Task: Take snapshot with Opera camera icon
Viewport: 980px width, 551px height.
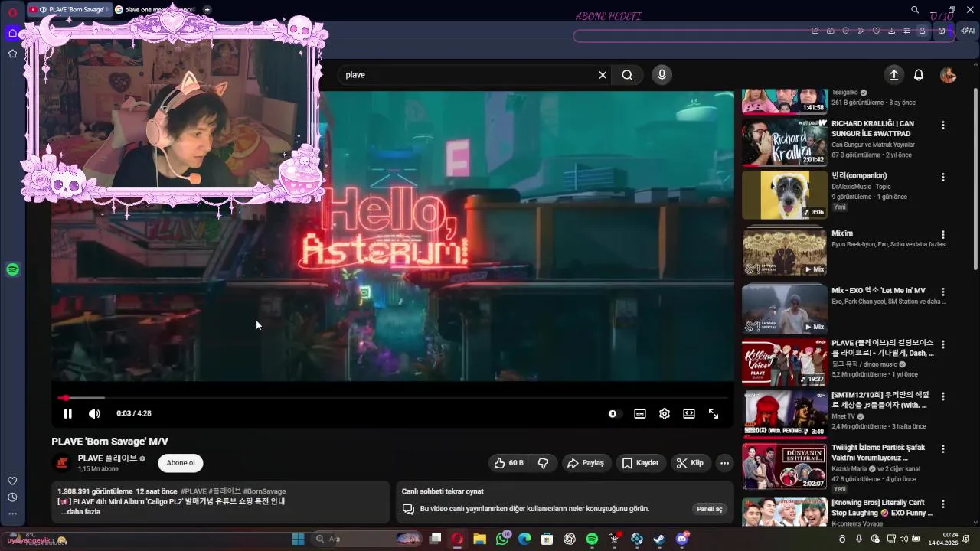Action: coord(831,31)
